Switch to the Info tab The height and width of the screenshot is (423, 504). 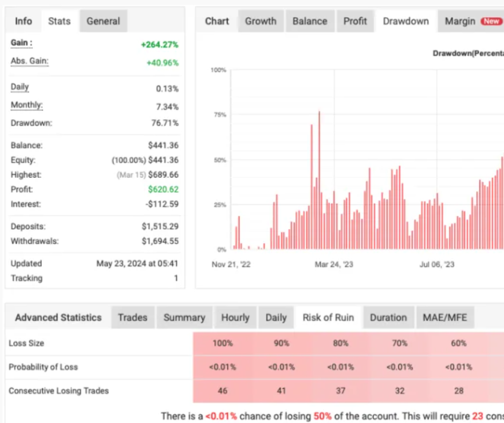(23, 21)
